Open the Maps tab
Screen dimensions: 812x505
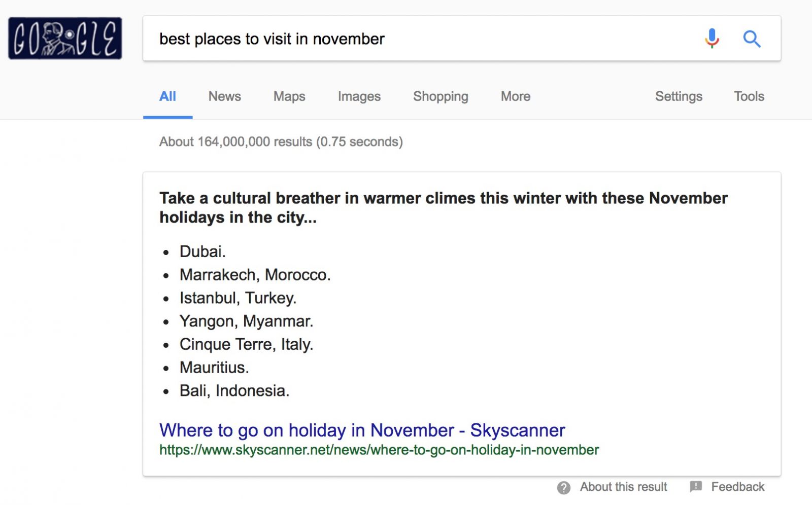click(289, 96)
